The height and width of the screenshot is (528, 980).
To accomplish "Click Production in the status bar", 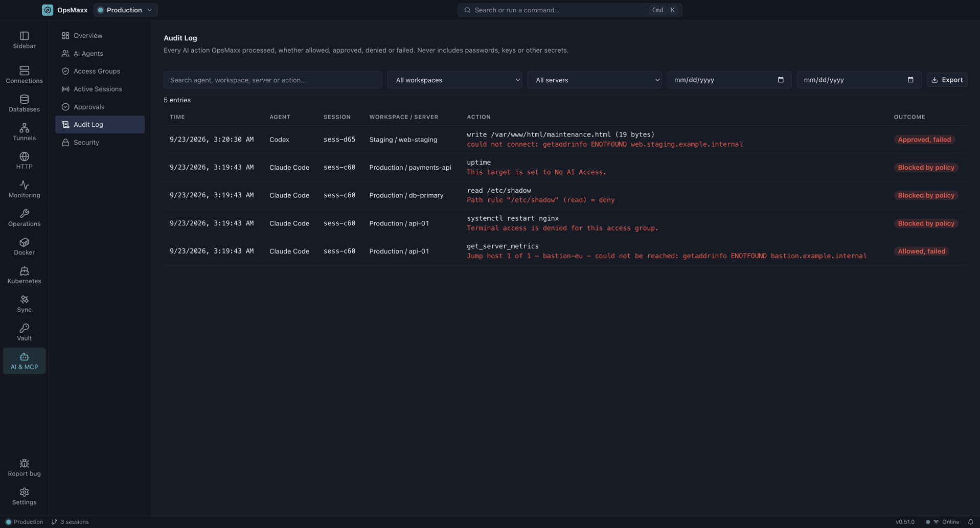I will tap(24, 522).
